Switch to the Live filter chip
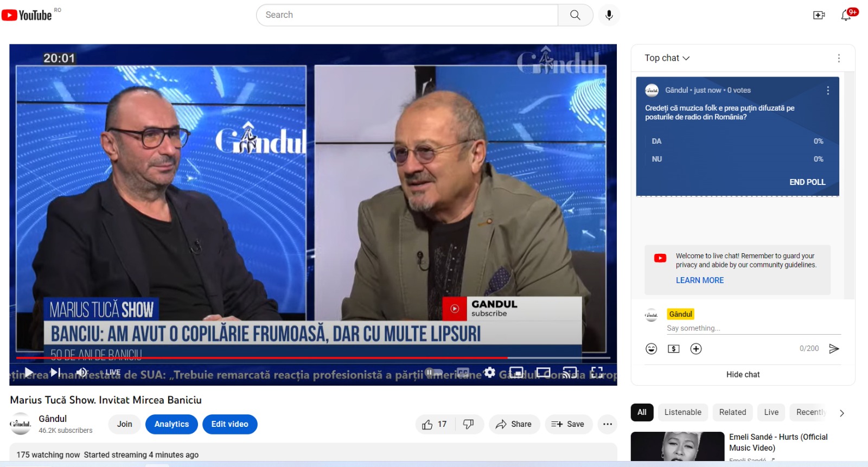868x467 pixels. (771, 412)
